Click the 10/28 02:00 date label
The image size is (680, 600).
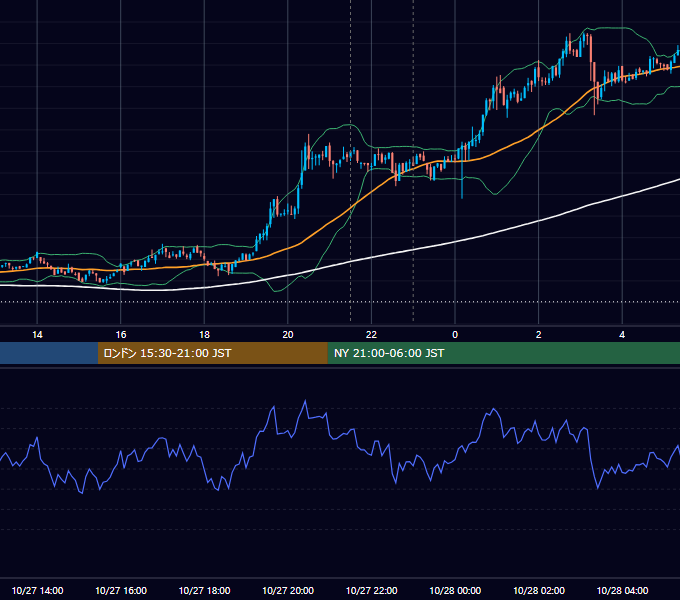tap(539, 590)
